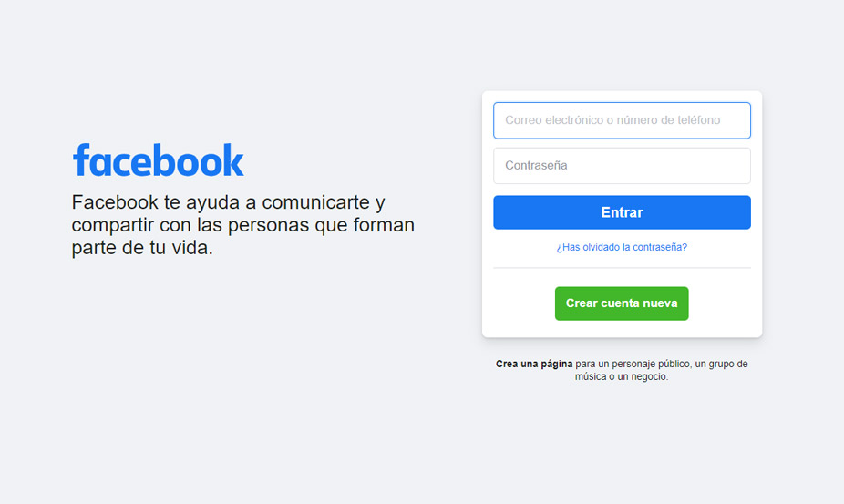Viewport: 844px width, 504px height.
Task: Click the blue facebook logo
Action: coord(159,159)
